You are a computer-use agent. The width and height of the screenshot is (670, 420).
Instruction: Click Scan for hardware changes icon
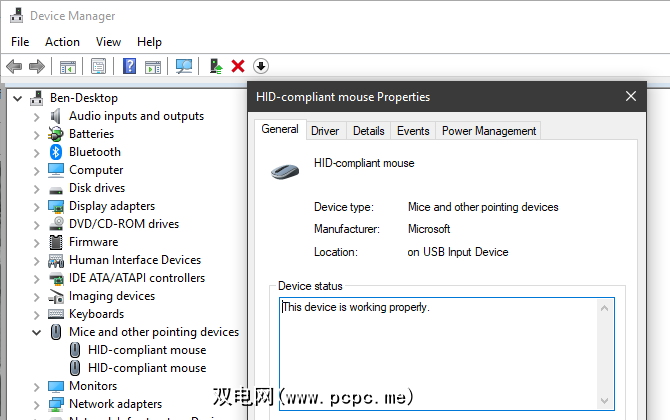184,66
